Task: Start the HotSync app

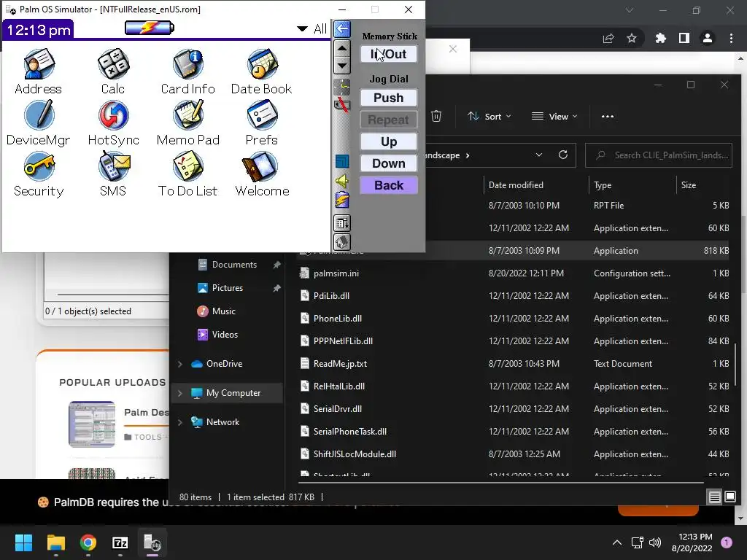Action: click(113, 122)
